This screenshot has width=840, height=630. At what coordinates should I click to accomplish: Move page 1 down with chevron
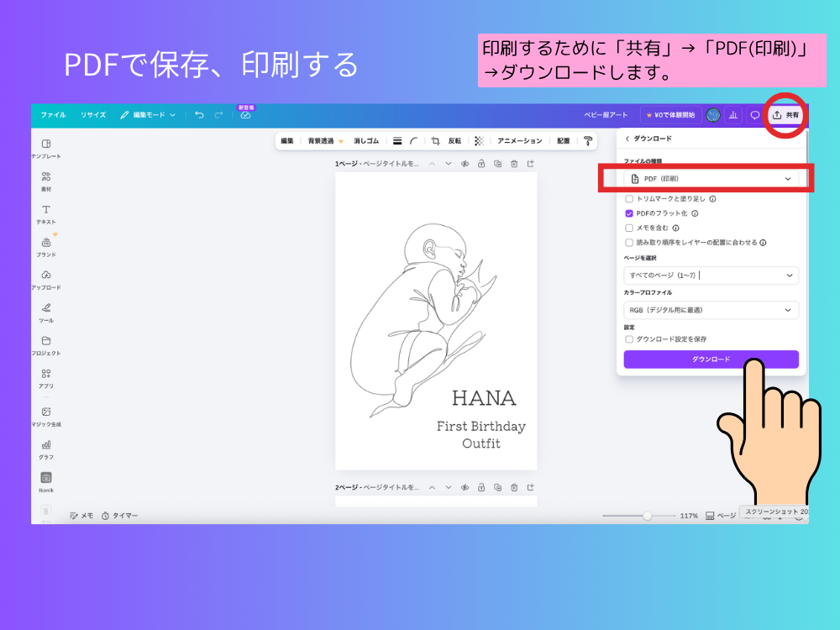(449, 164)
